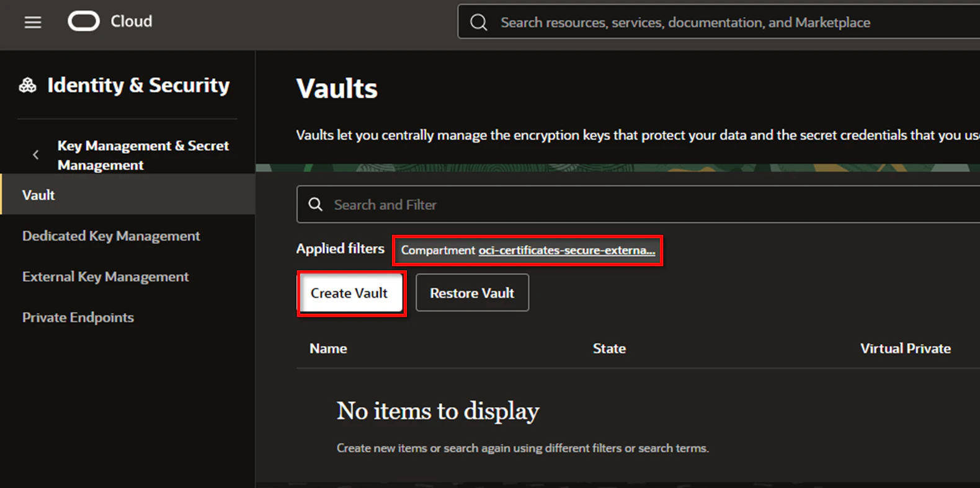Viewport: 980px width, 488px height.
Task: Click the Virtual Private column header
Action: tap(906, 348)
